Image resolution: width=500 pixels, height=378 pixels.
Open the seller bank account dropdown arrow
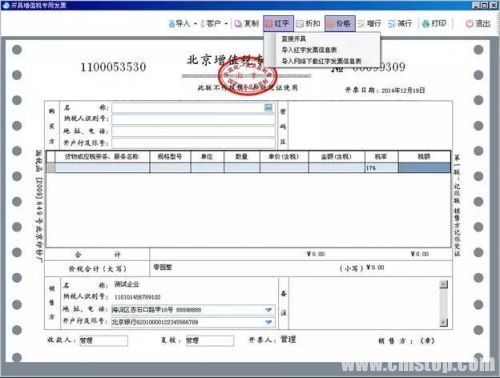(269, 322)
